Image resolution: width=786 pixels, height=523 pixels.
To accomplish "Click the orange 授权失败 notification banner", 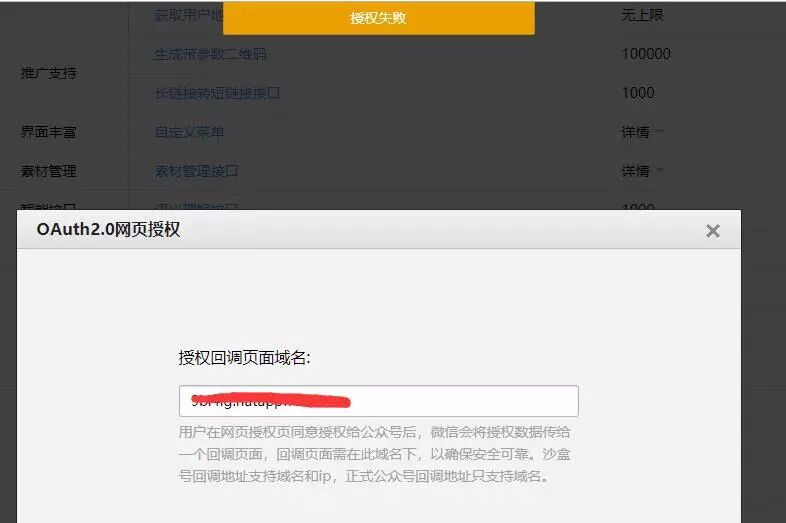I will pos(378,18).
